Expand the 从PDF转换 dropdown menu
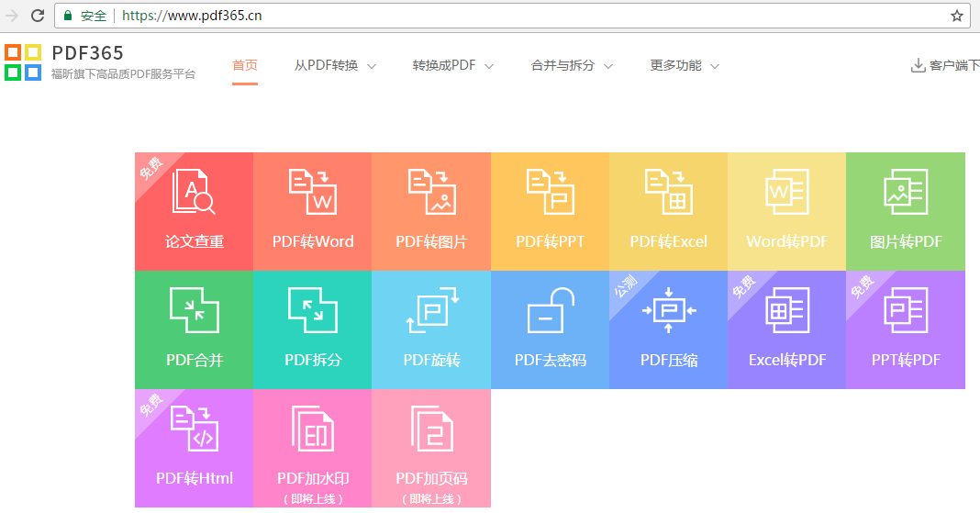 click(335, 65)
